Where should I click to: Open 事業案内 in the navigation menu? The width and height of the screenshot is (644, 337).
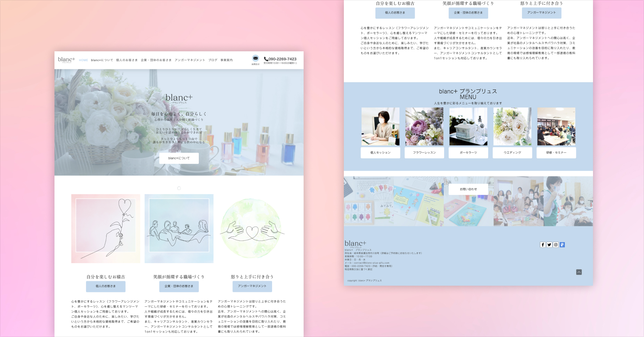click(x=227, y=60)
